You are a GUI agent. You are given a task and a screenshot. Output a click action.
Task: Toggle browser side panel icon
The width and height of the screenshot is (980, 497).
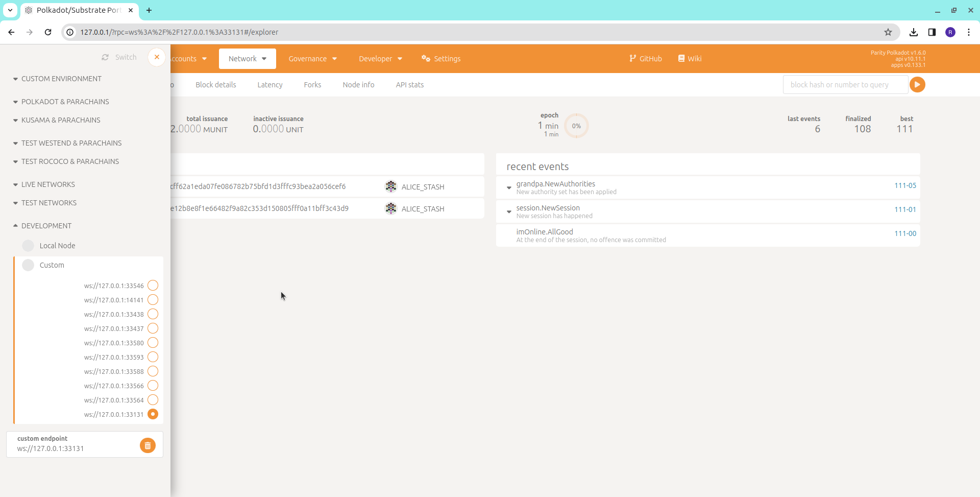(932, 32)
